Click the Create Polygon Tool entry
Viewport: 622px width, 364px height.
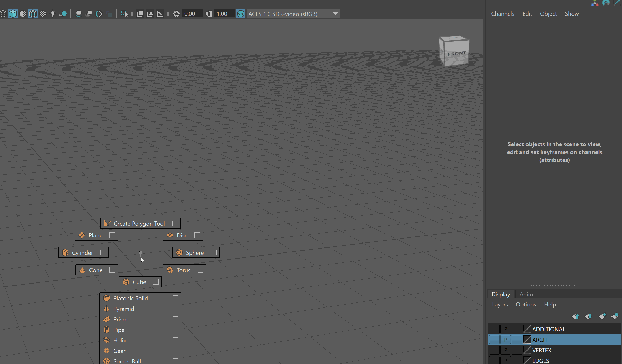(139, 224)
